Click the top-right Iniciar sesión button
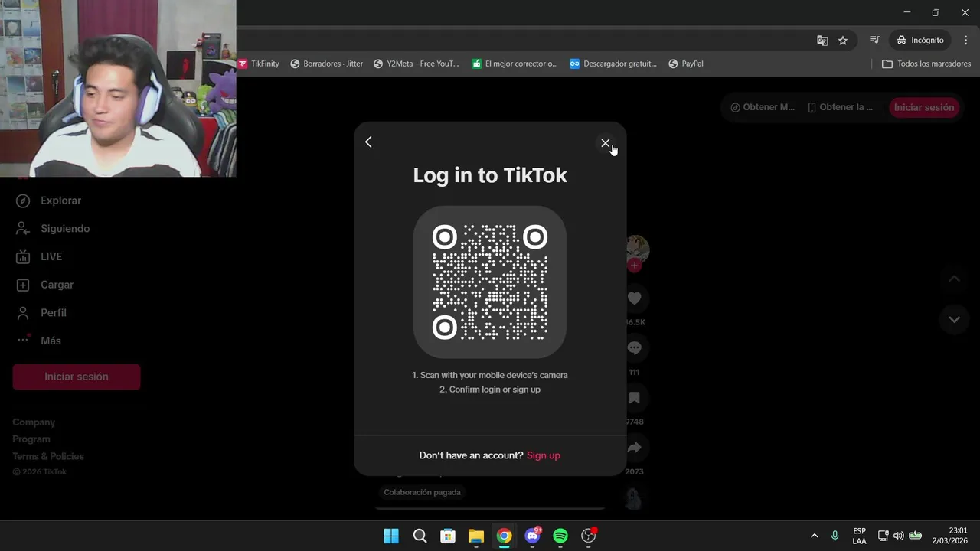 (x=924, y=107)
